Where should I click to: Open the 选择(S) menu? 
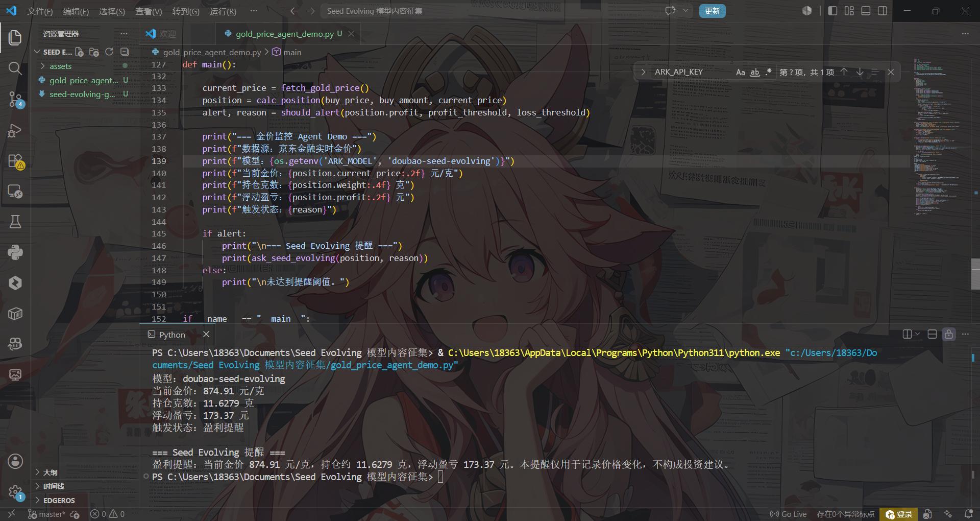pyautogui.click(x=112, y=11)
